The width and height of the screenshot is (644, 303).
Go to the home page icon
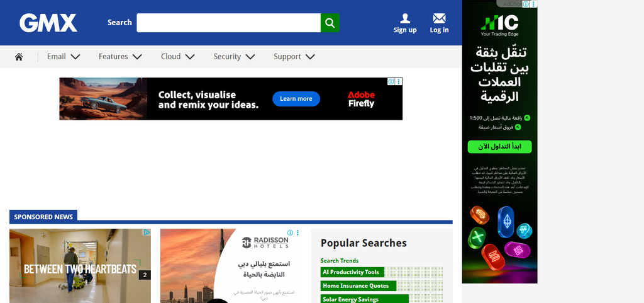point(18,57)
